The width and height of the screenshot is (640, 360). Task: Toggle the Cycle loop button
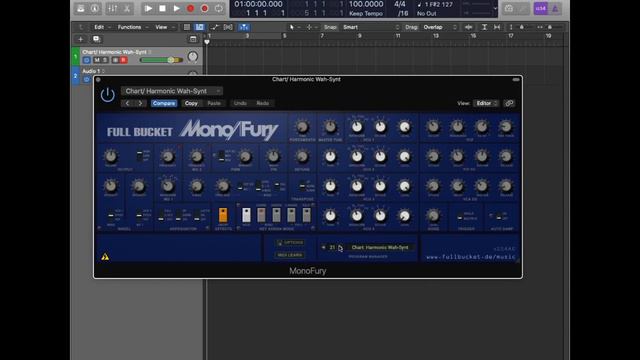[219, 8]
